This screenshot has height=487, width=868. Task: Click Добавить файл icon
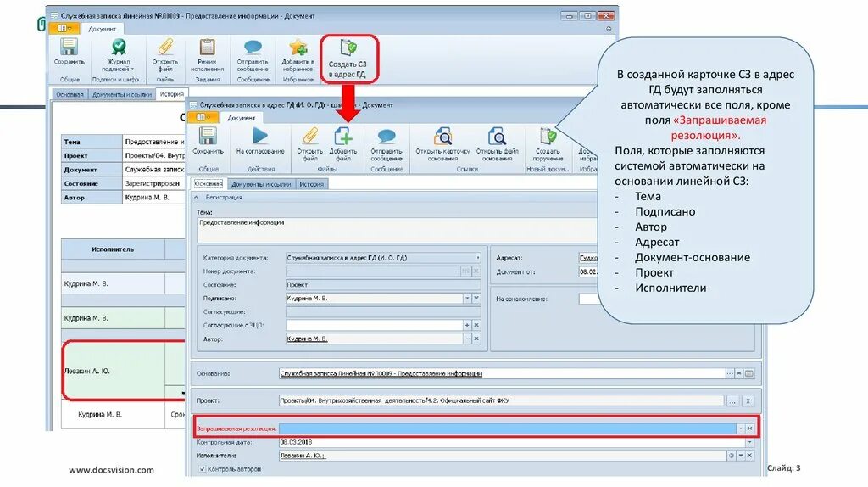click(343, 136)
